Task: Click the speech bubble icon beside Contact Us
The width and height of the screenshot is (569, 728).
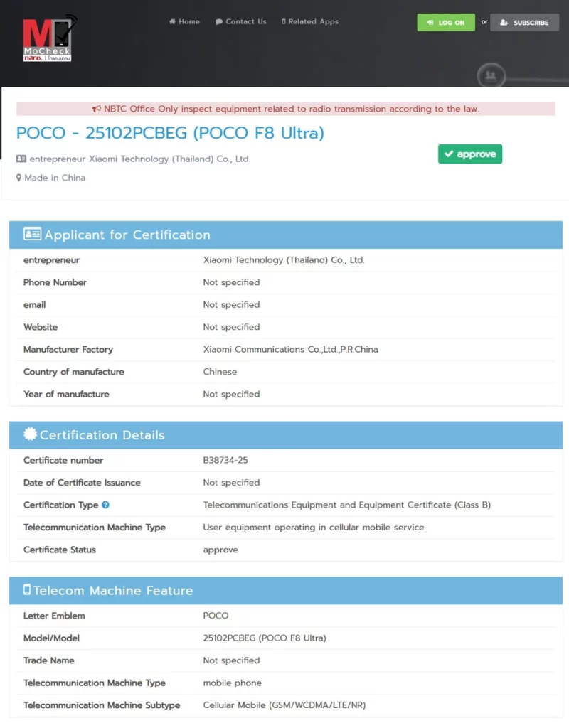Action: 218,21
